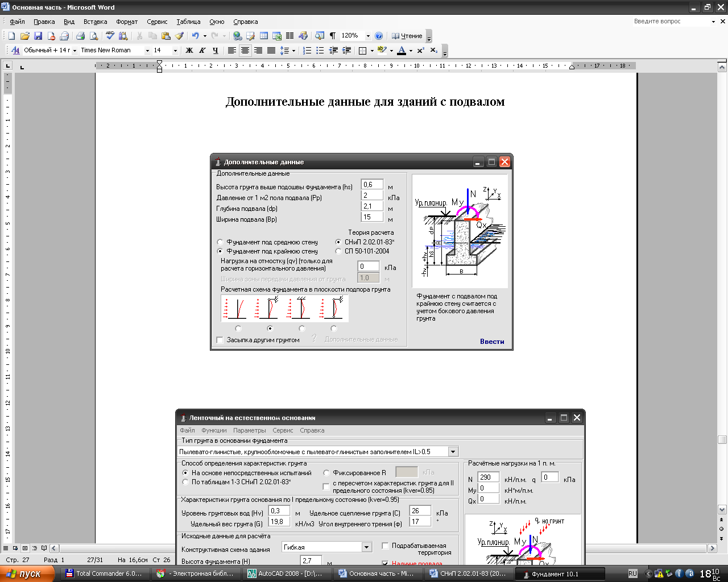Switch to AutoCAD 2008 in the taskbar

288,573
